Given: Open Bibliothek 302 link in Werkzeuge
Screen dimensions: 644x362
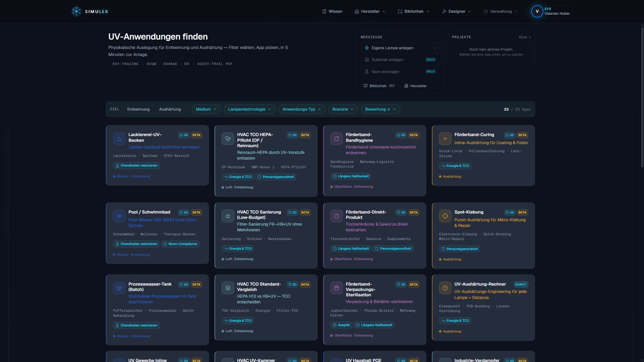Looking at the screenshot, I should click(379, 86).
